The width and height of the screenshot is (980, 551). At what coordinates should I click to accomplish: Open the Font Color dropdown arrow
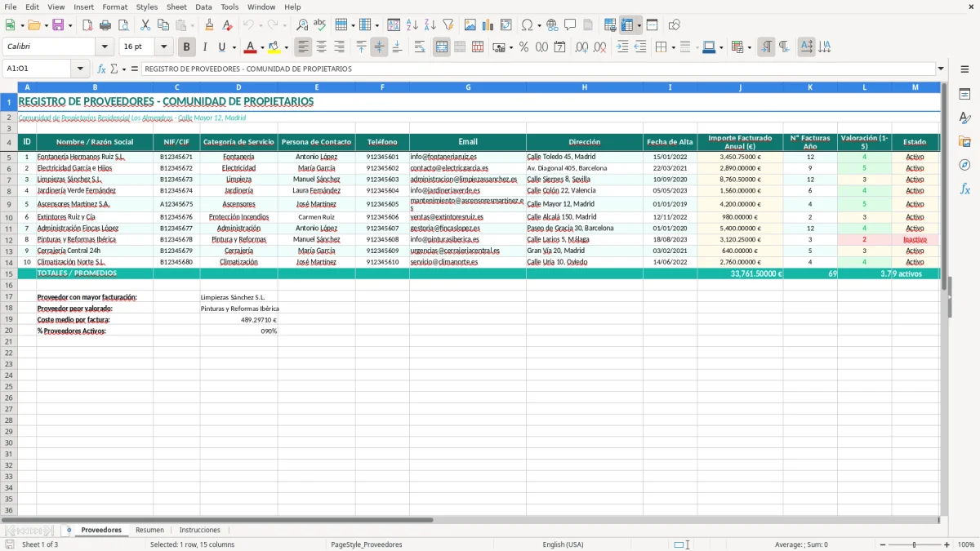pyautogui.click(x=262, y=47)
